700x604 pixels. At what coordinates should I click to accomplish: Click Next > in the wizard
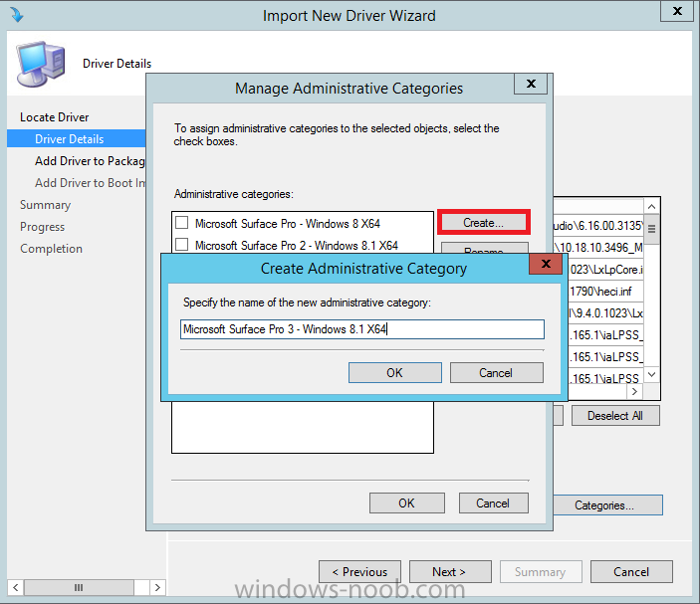coord(450,571)
